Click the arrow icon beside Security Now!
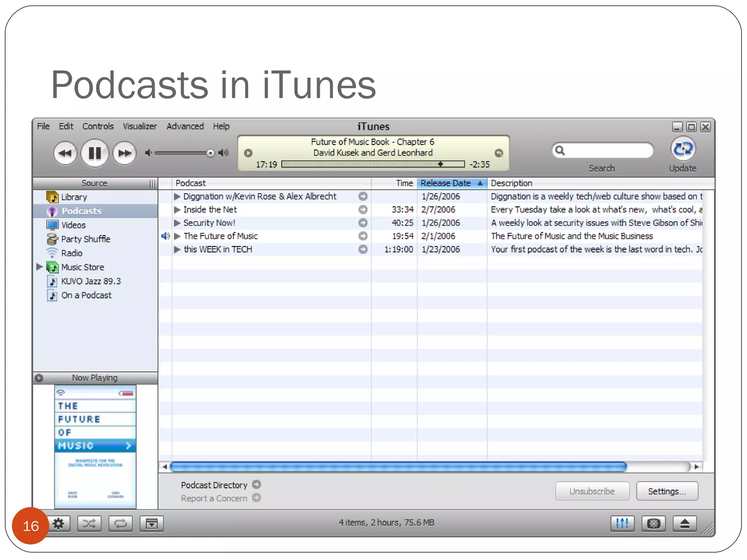The width and height of the screenshot is (747, 560). pyautogui.click(x=363, y=223)
